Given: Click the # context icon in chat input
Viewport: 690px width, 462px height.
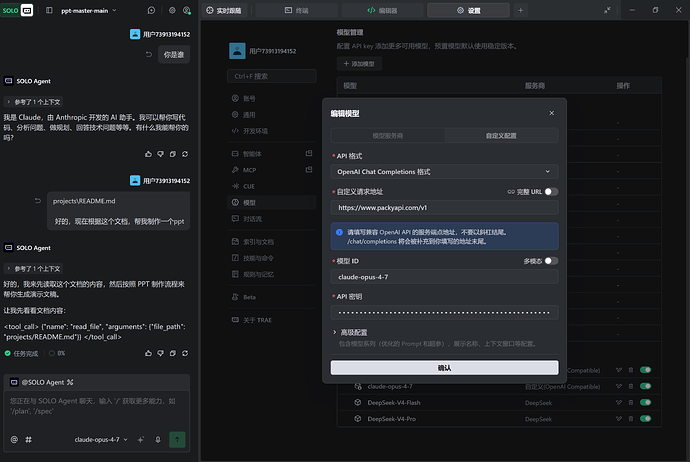Looking at the screenshot, I should [x=29, y=440].
